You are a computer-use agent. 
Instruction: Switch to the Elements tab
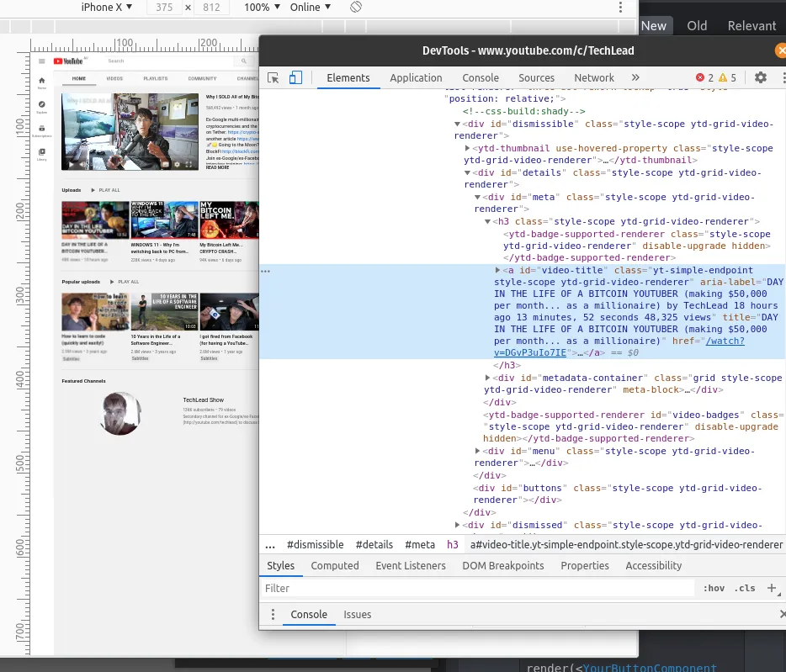tap(348, 77)
